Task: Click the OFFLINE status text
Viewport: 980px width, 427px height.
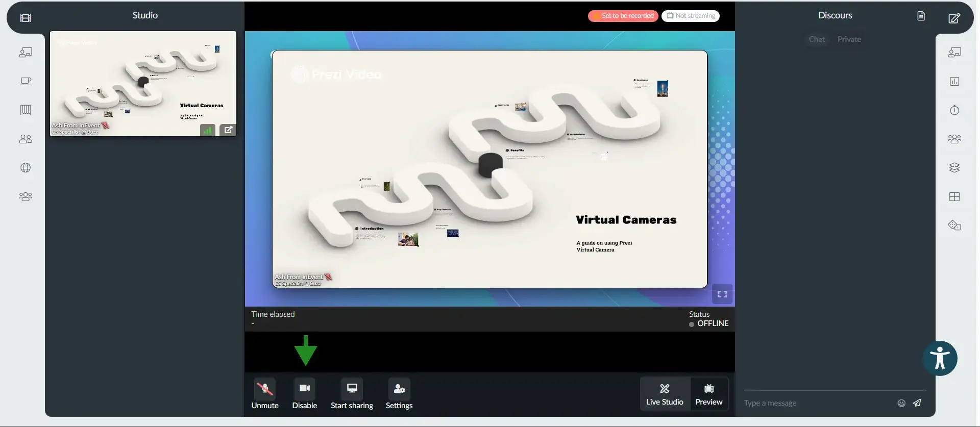Action: pyautogui.click(x=713, y=323)
